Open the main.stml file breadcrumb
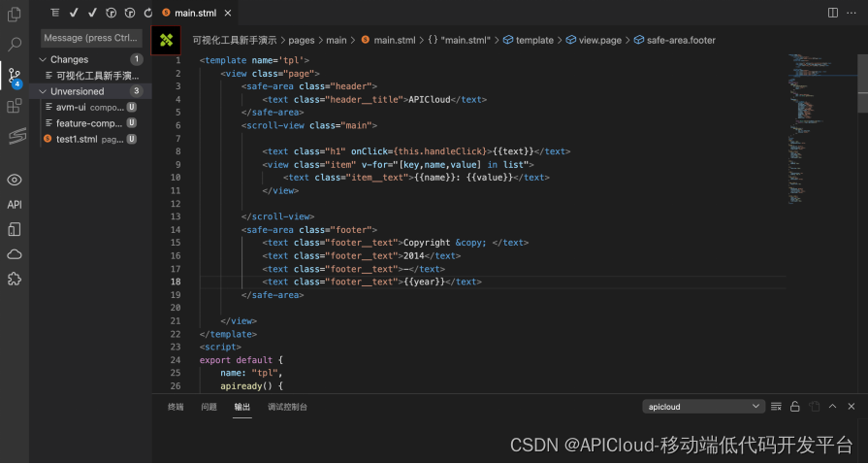This screenshot has height=464, width=868. click(388, 40)
